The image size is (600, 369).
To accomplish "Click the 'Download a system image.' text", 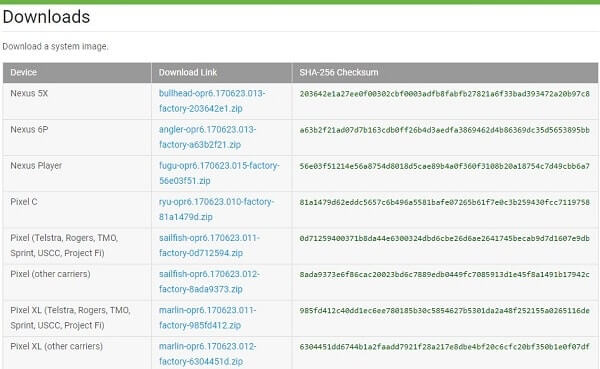I will click(55, 46).
